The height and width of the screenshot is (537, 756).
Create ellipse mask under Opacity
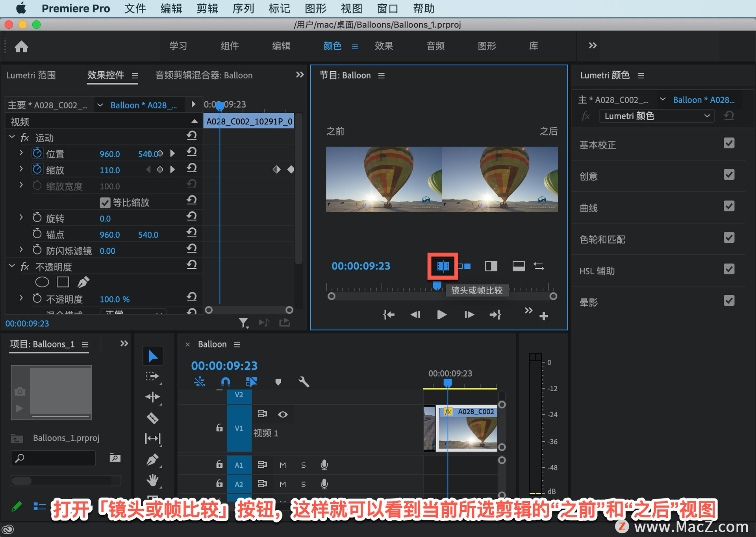click(42, 282)
